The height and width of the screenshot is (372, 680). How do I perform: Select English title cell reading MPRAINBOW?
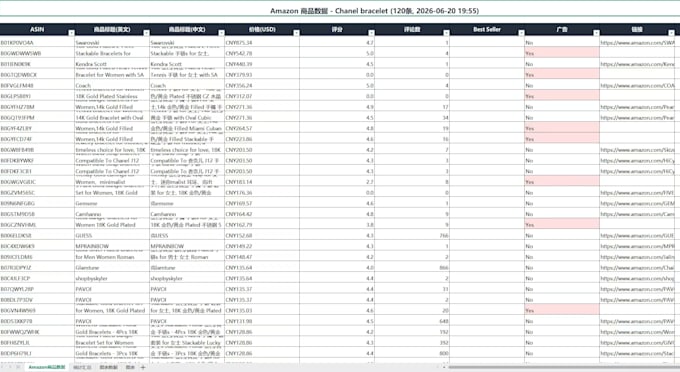tap(112, 246)
